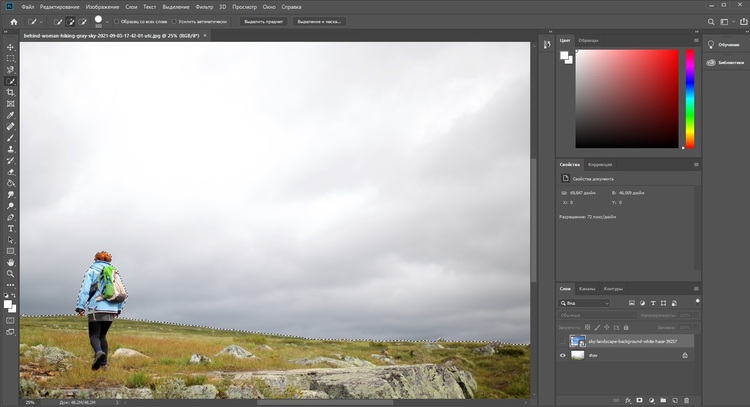This screenshot has width=750, height=407.
Task: Select the Rectangular Marquee tool
Action: tap(11, 58)
